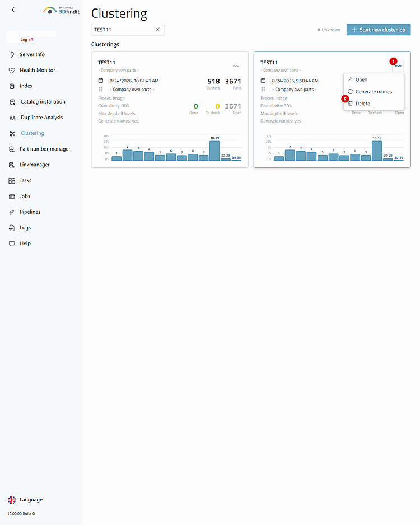This screenshot has width=420, height=525.
Task: Click the Unknown status indicator
Action: (329, 30)
